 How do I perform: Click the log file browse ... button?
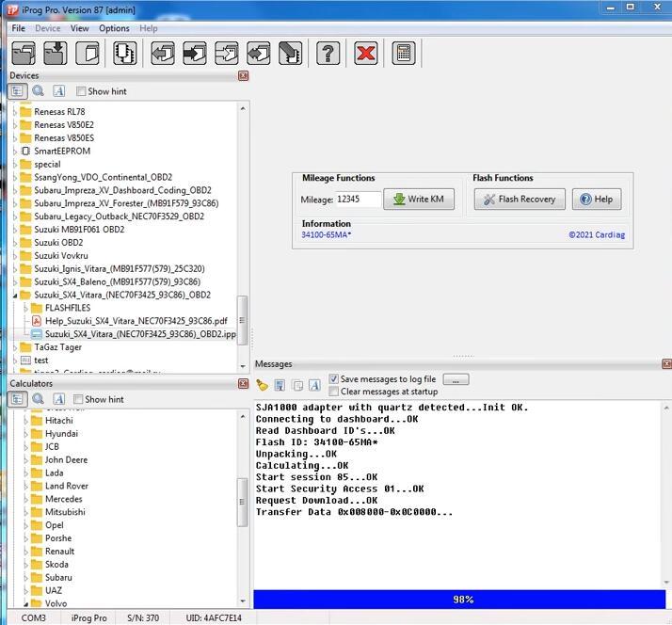[456, 379]
